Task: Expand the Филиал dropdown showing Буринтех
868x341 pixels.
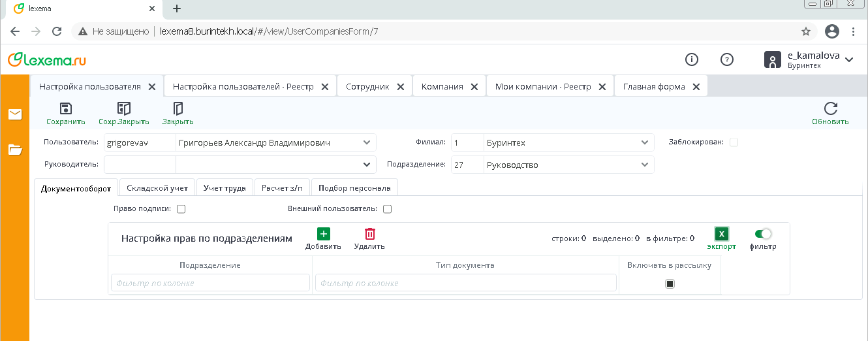Action: click(x=644, y=143)
